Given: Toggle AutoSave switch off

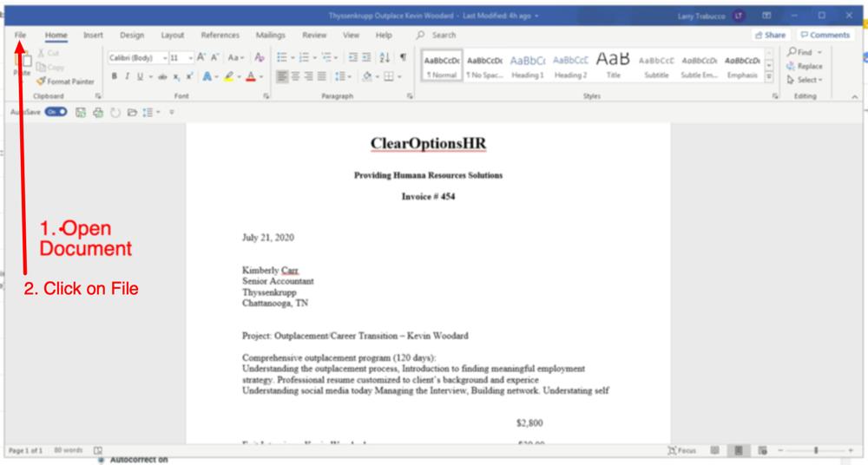Looking at the screenshot, I should pos(56,112).
